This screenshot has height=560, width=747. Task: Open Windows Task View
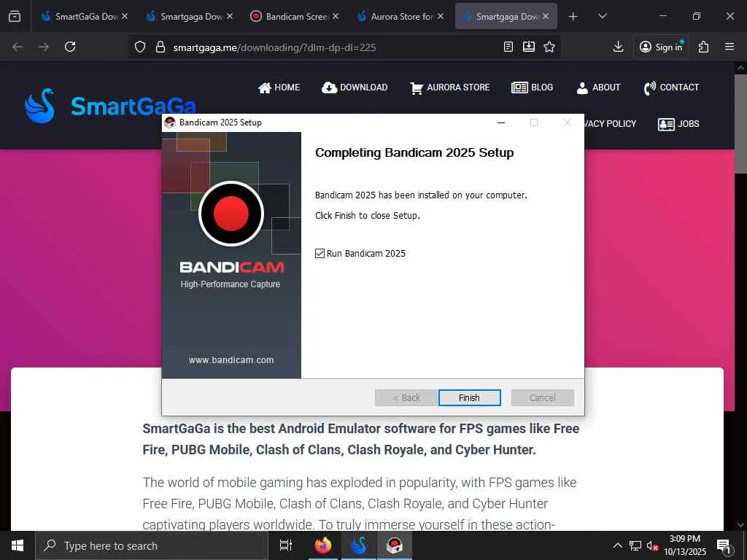point(286,545)
